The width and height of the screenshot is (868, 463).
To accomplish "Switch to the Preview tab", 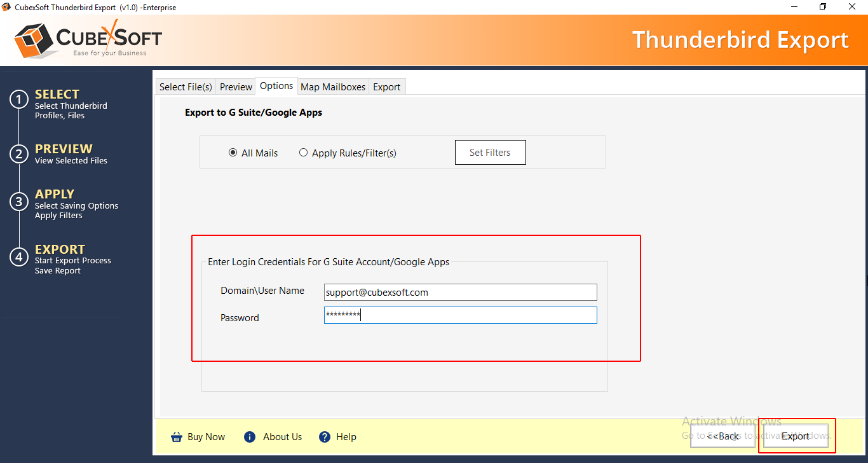I will (x=236, y=87).
